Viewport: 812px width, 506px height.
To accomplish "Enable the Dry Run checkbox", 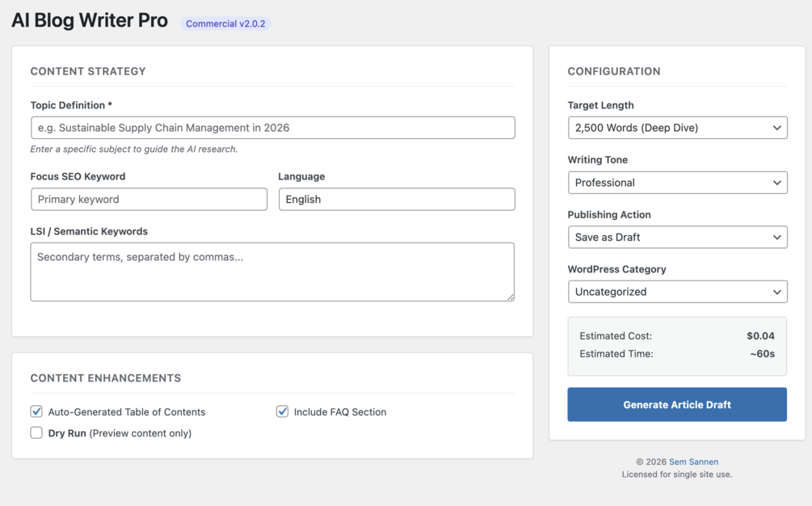I will [36, 432].
